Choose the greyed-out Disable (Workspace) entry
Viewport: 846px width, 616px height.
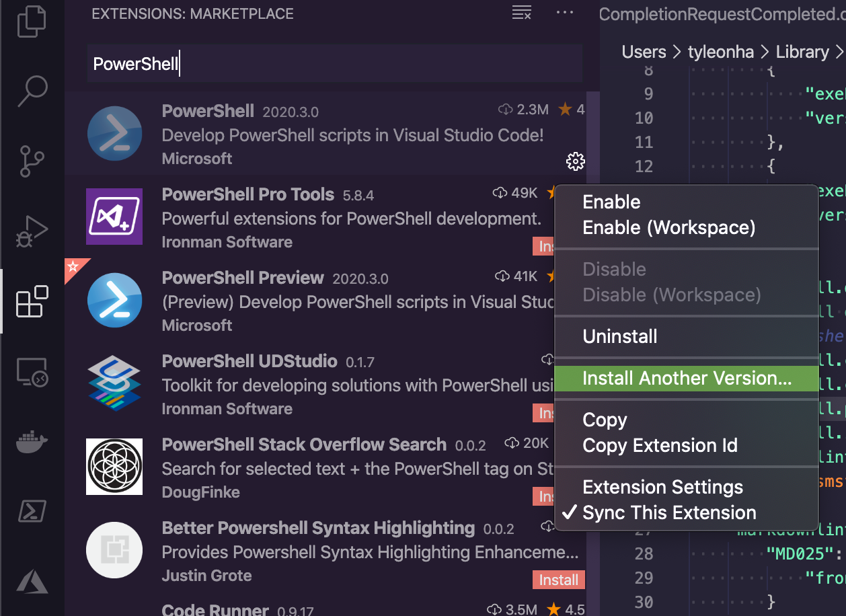686,295
